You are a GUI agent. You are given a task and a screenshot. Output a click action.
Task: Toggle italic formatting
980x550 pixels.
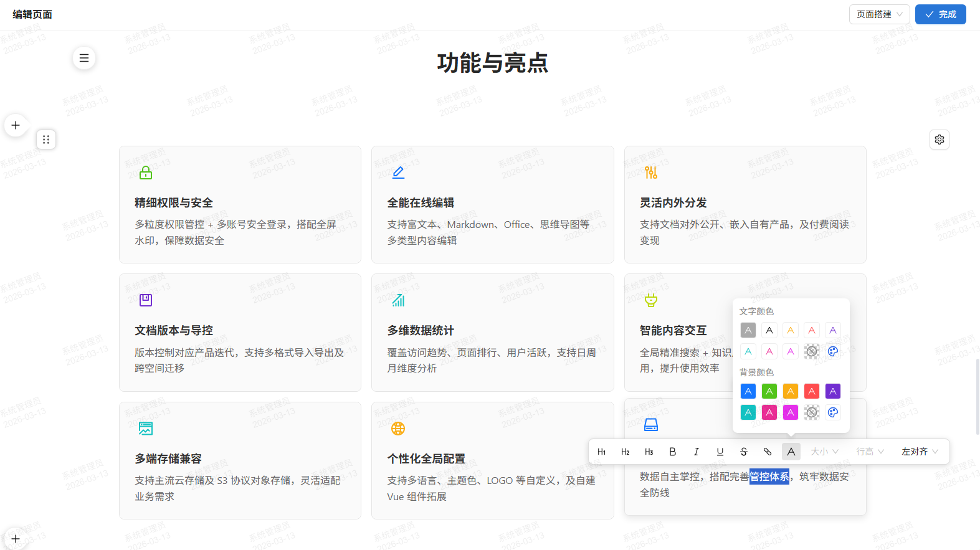697,452
